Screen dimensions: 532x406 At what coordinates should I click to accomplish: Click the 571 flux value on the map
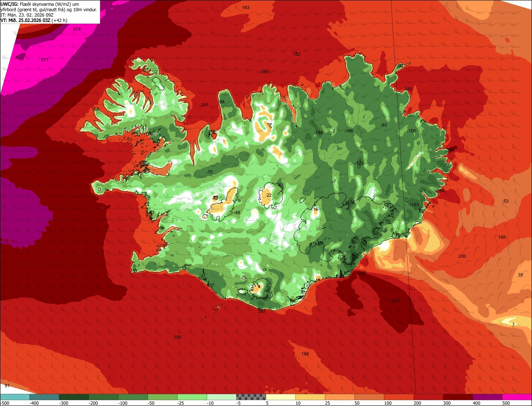(45, 60)
